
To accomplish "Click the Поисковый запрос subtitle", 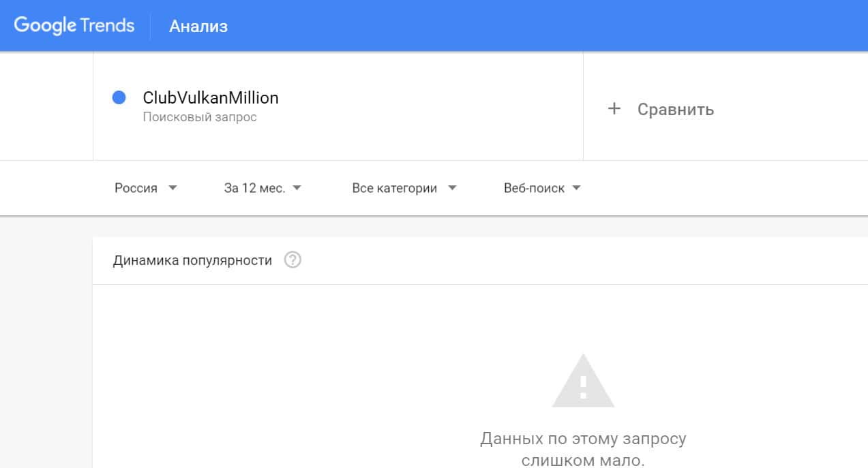I will (200, 117).
